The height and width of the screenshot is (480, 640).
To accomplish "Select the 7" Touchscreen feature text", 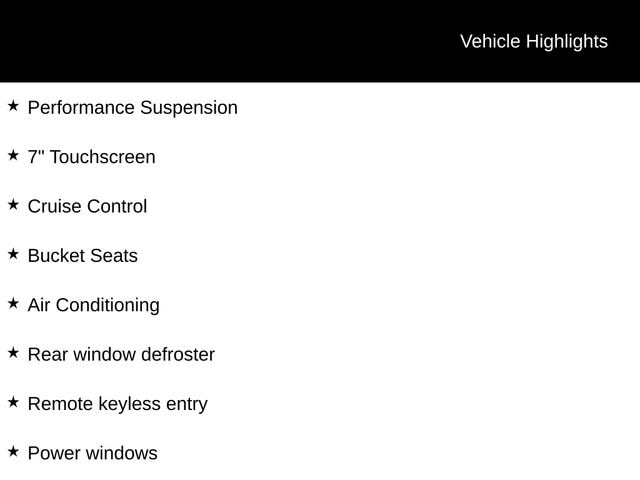I will coord(91,157).
